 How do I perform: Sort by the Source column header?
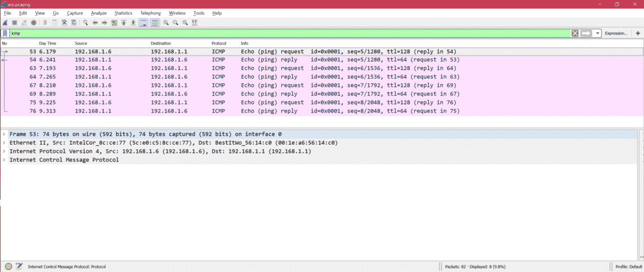(x=111, y=43)
